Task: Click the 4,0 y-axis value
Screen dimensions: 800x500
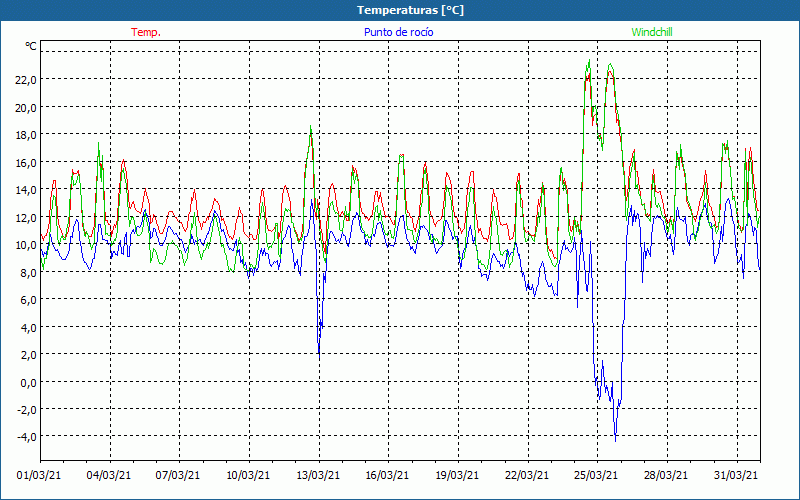Action: (28, 328)
